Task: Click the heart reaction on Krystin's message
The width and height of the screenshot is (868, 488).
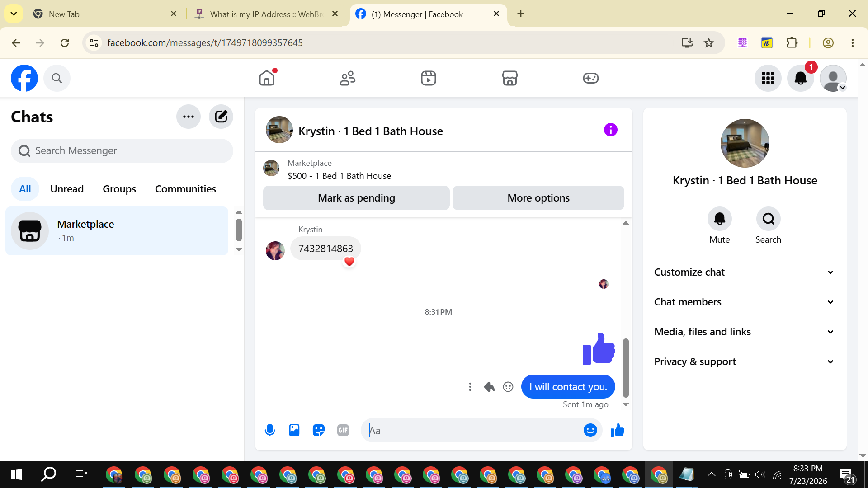Action: (349, 262)
